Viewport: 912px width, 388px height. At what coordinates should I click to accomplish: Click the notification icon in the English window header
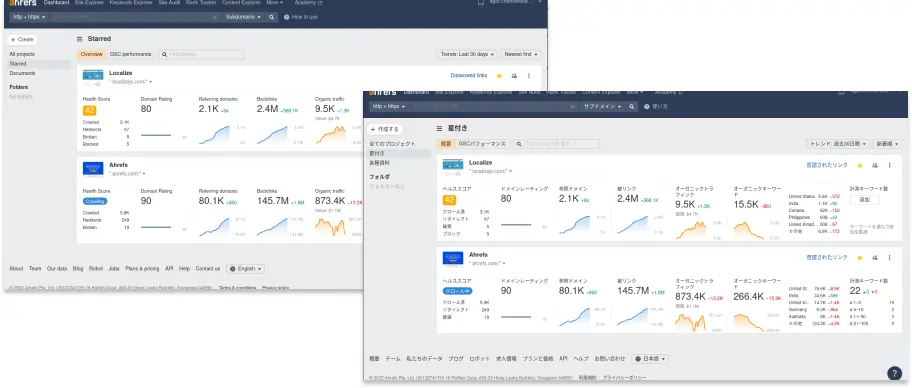pos(480,2)
